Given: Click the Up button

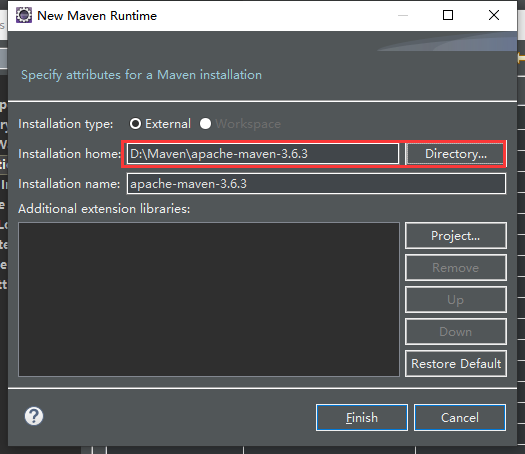Looking at the screenshot, I should click(455, 300).
